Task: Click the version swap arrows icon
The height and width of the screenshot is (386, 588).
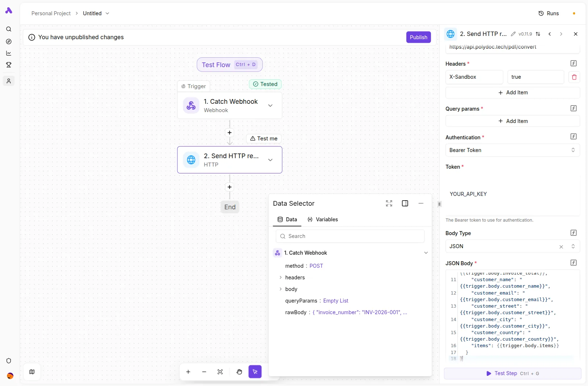Action: tap(538, 34)
